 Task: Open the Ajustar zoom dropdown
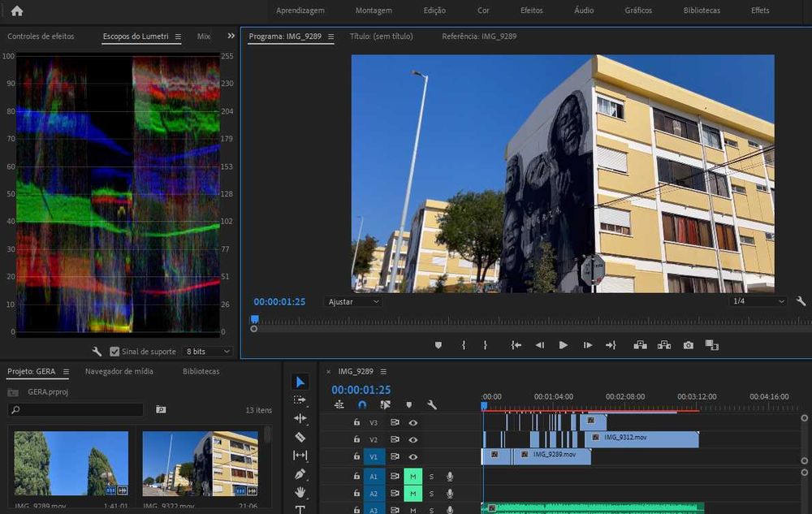(352, 301)
